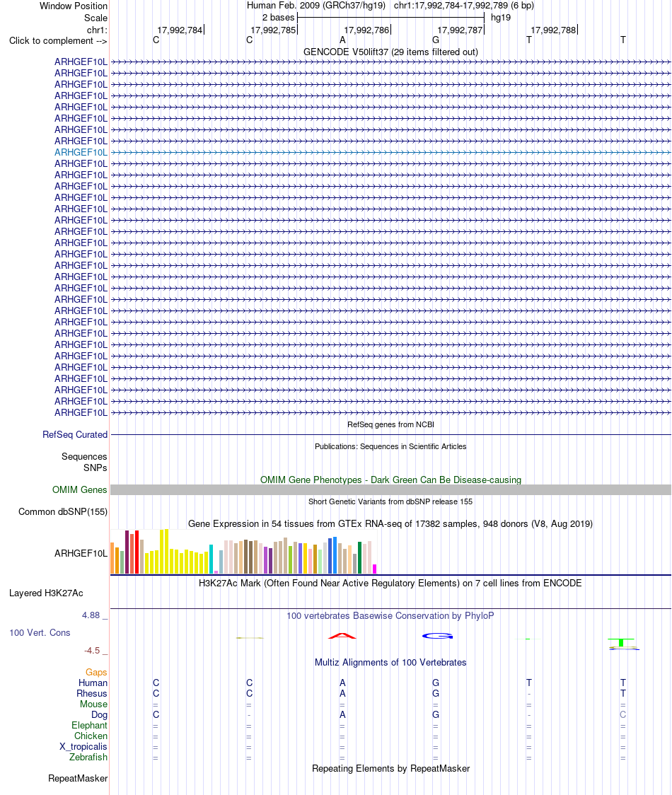The height and width of the screenshot is (795, 672).
Task: Click the X_tropicalis alignment row label
Action: [83, 747]
